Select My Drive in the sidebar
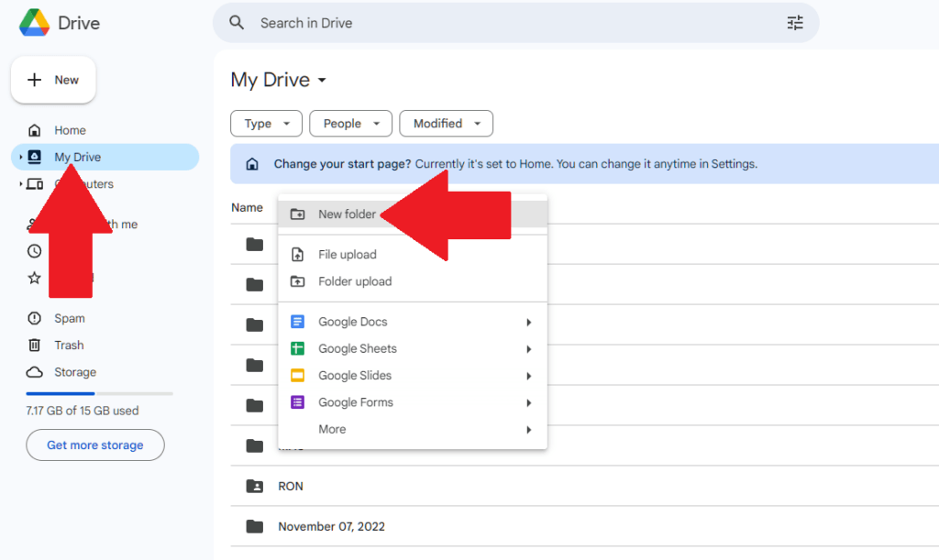Viewport: 939px width, 560px height. click(105, 157)
